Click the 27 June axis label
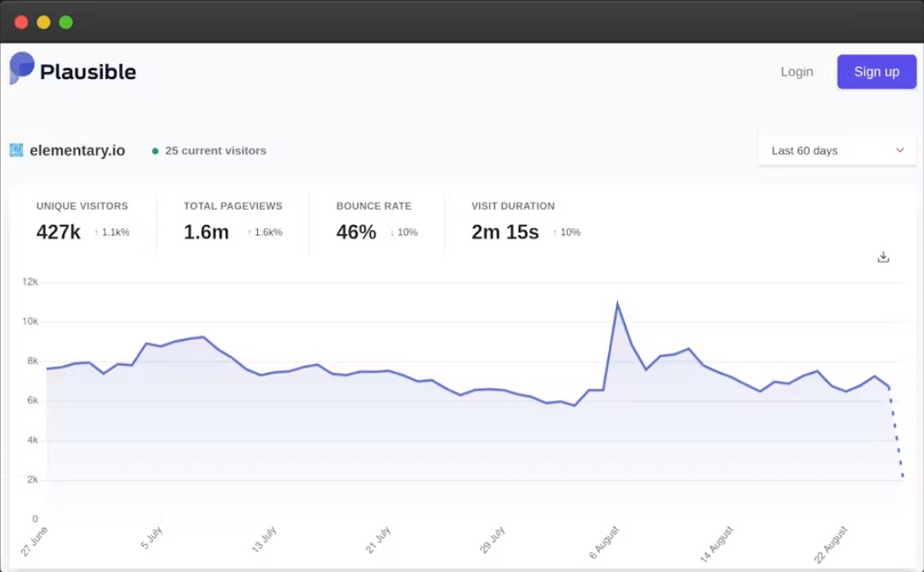This screenshot has width=924, height=572. pyautogui.click(x=34, y=541)
